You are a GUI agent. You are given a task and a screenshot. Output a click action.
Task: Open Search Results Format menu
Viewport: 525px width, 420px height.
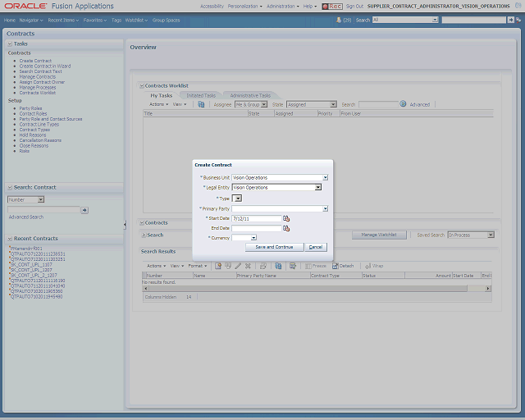pyautogui.click(x=198, y=266)
